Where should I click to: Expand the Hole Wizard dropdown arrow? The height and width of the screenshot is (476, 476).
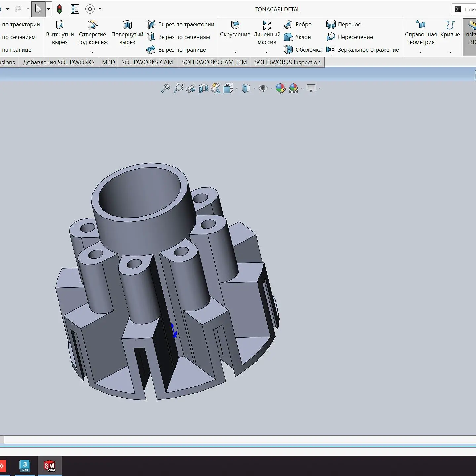click(x=93, y=52)
